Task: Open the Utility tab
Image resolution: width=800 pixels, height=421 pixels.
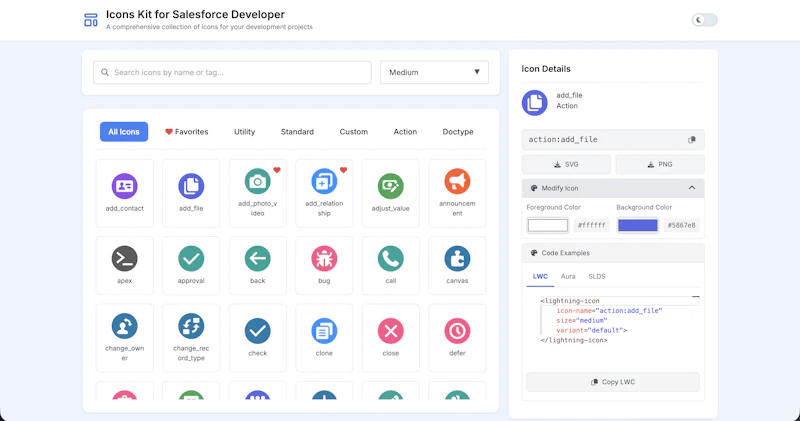Action: click(x=244, y=132)
